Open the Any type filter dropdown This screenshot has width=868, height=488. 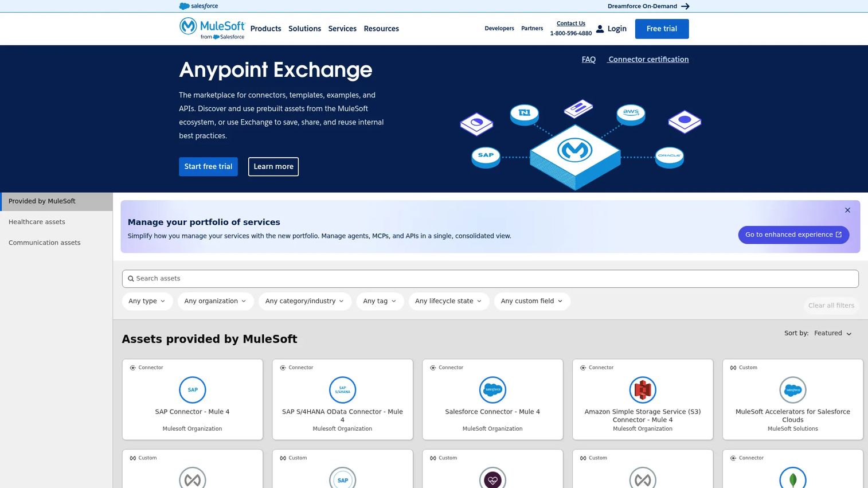click(147, 301)
